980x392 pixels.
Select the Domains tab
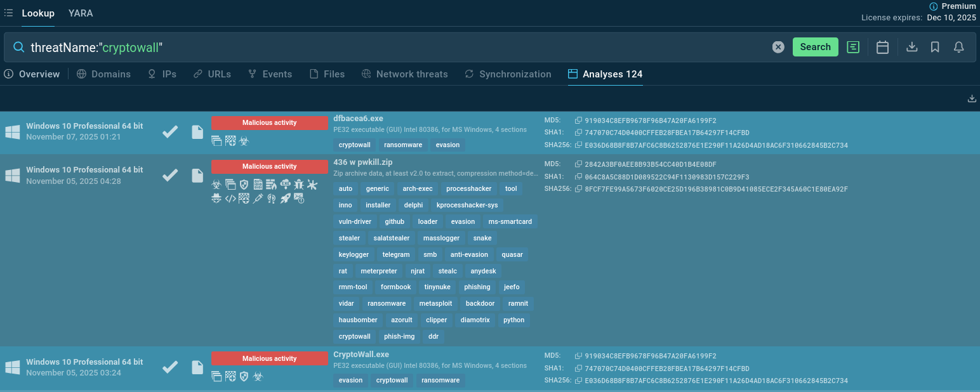(103, 74)
